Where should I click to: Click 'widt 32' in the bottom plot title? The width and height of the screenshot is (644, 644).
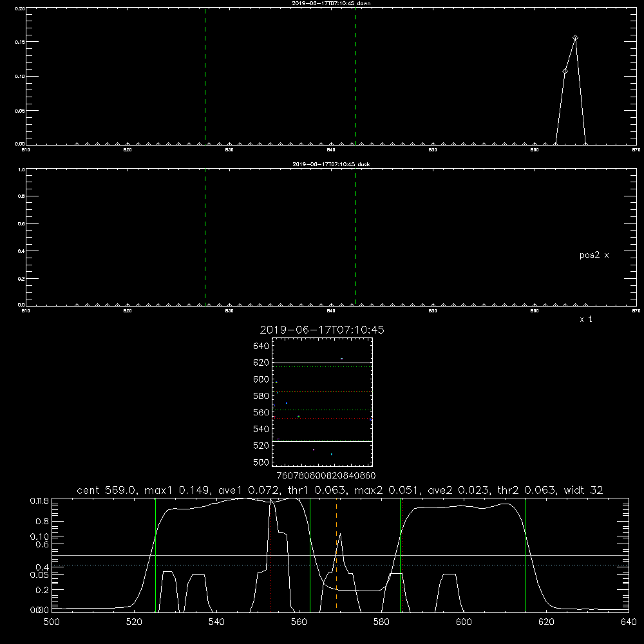(583, 490)
